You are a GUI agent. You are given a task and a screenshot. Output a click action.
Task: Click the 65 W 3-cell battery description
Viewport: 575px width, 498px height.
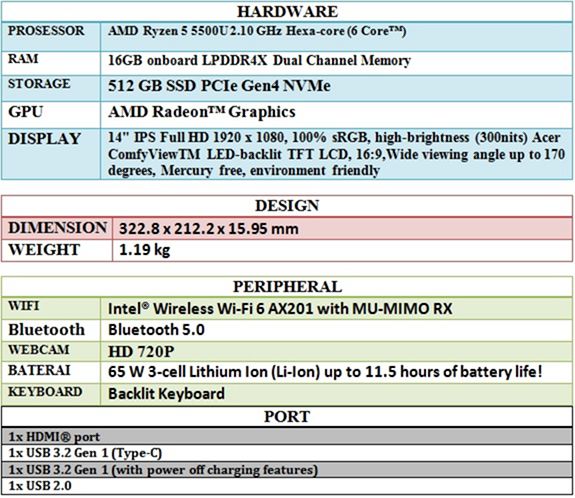pyautogui.click(x=325, y=372)
